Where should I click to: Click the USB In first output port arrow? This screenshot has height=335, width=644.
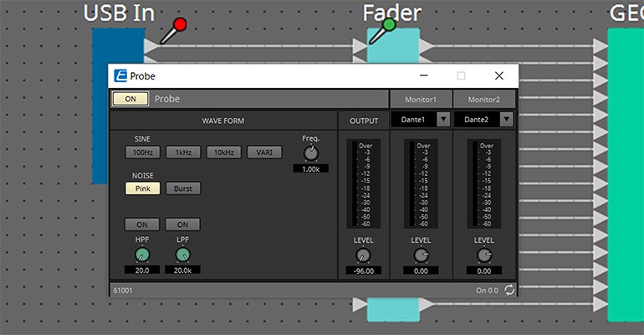151,46
